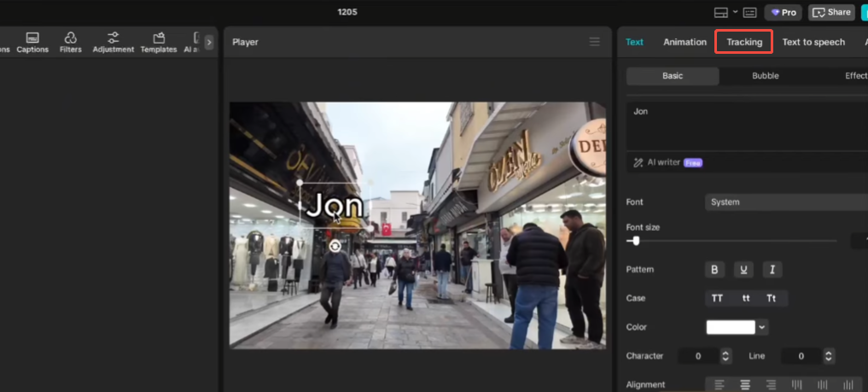
Task: Click the Free badge beside AI writer
Action: point(693,163)
